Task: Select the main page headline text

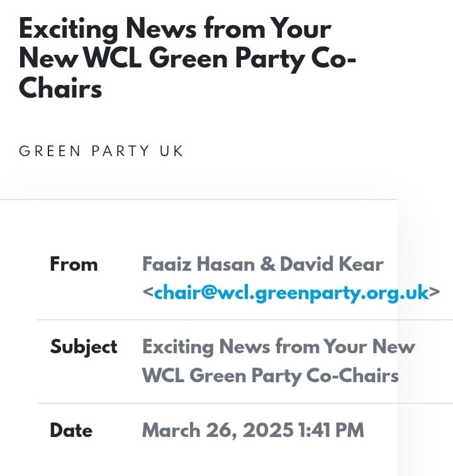Action: 187,58
